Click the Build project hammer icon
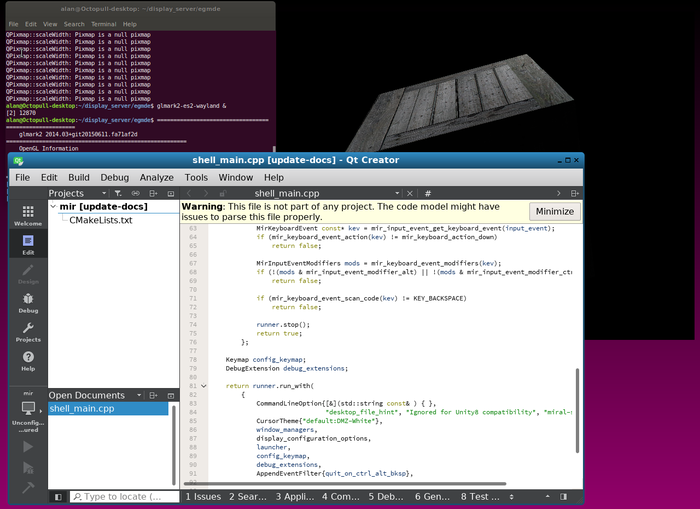The image size is (700, 509). tap(27, 486)
